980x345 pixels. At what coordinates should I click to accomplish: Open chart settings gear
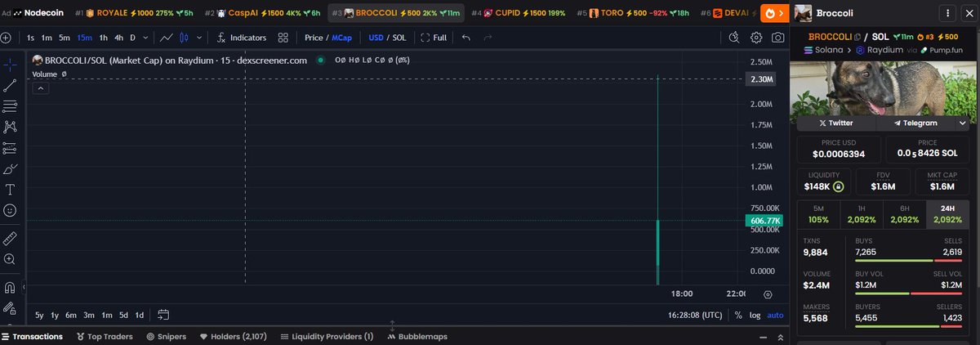[x=756, y=38]
